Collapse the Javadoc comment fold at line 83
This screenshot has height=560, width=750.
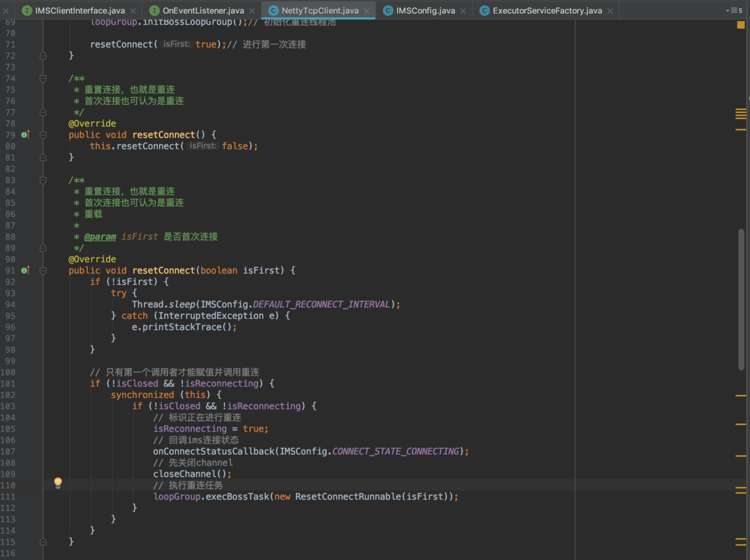pos(42,180)
